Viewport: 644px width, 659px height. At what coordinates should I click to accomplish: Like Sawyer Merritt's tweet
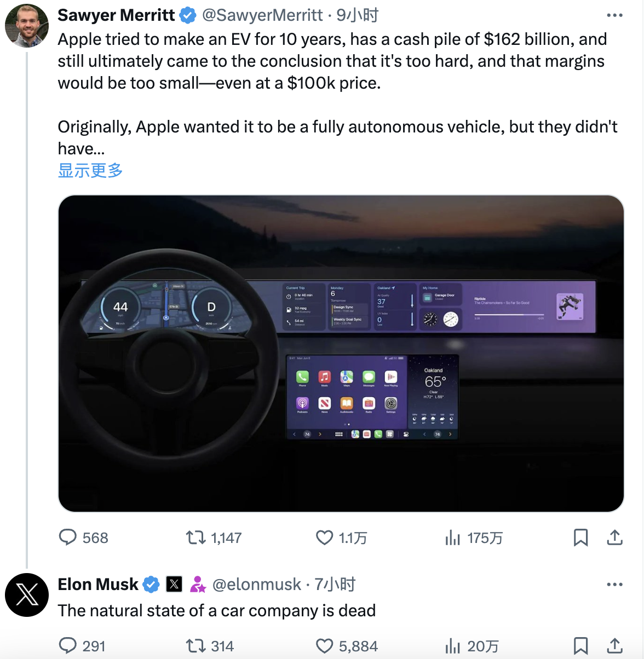[325, 537]
